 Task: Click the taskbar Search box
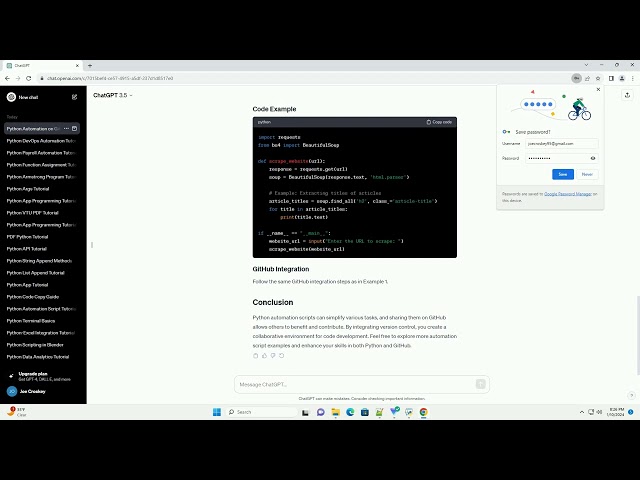click(x=261, y=412)
